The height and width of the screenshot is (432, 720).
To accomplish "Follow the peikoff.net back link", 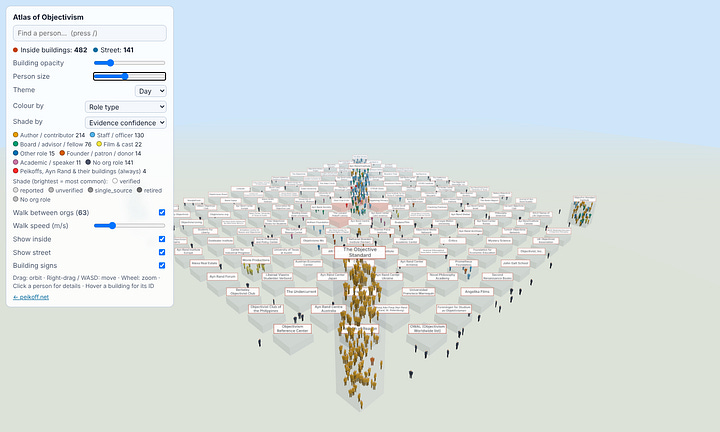I will [31, 297].
